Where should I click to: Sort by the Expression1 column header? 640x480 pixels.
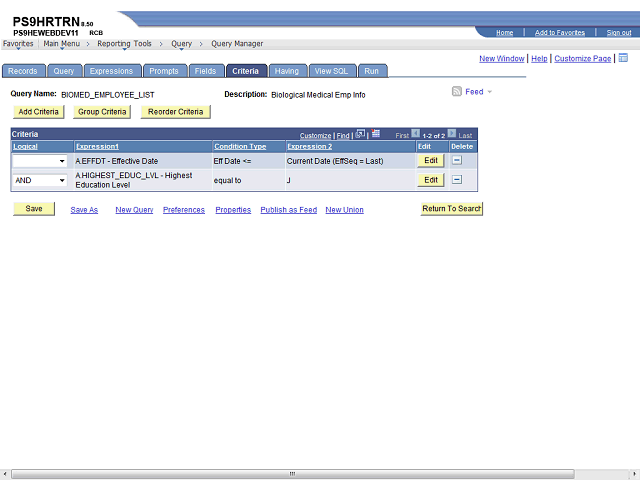pyautogui.click(x=97, y=147)
